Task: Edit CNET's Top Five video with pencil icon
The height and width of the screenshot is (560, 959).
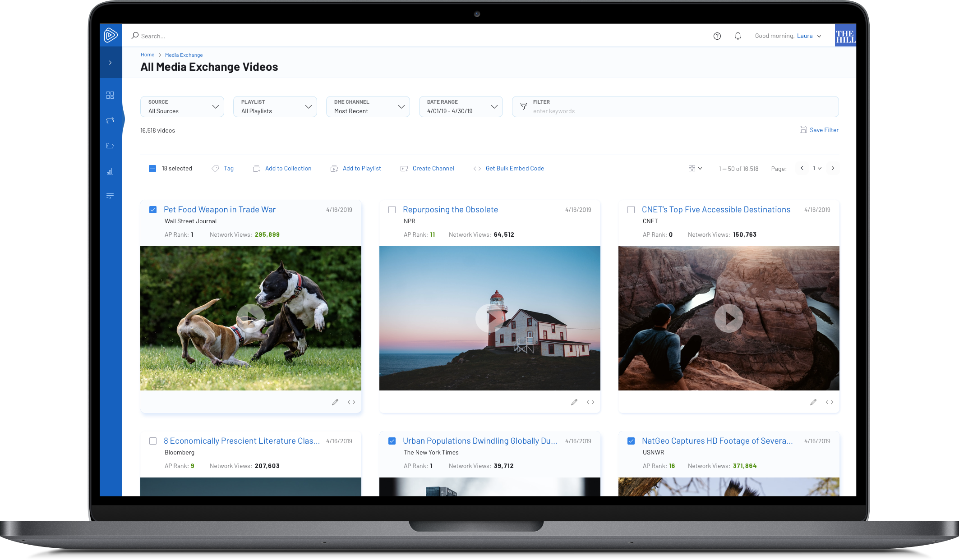Action: [x=813, y=402]
